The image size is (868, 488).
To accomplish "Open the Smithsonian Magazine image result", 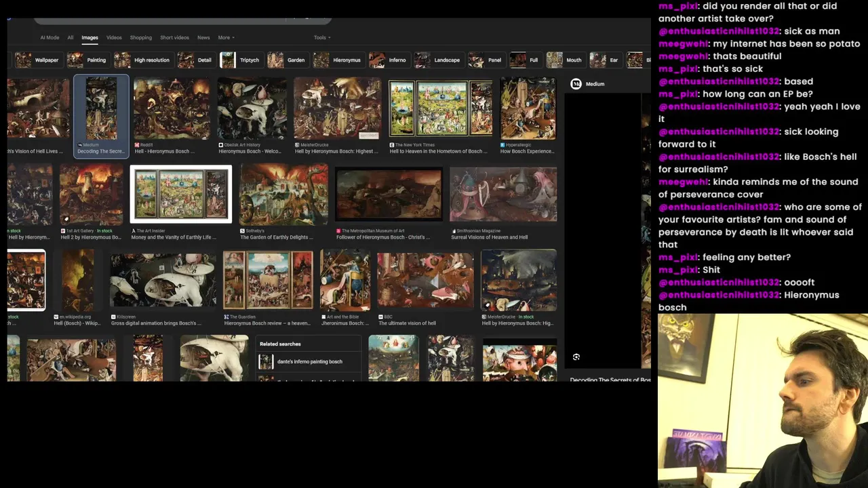I will point(503,195).
